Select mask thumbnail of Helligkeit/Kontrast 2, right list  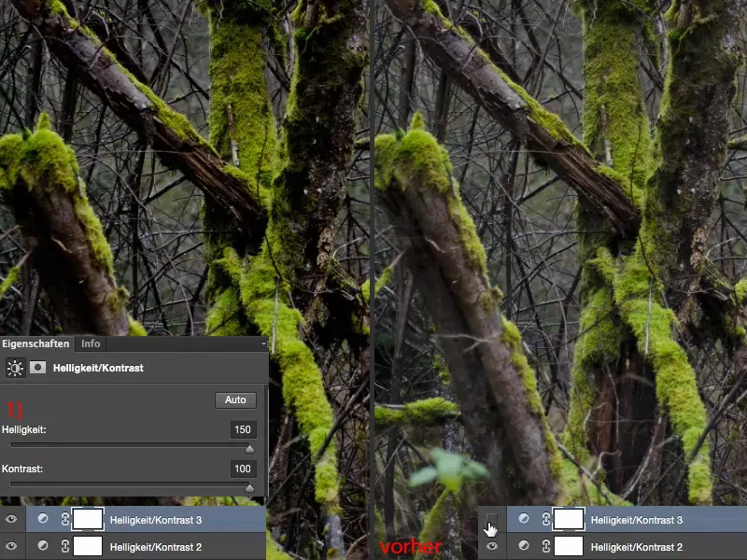tap(569, 546)
